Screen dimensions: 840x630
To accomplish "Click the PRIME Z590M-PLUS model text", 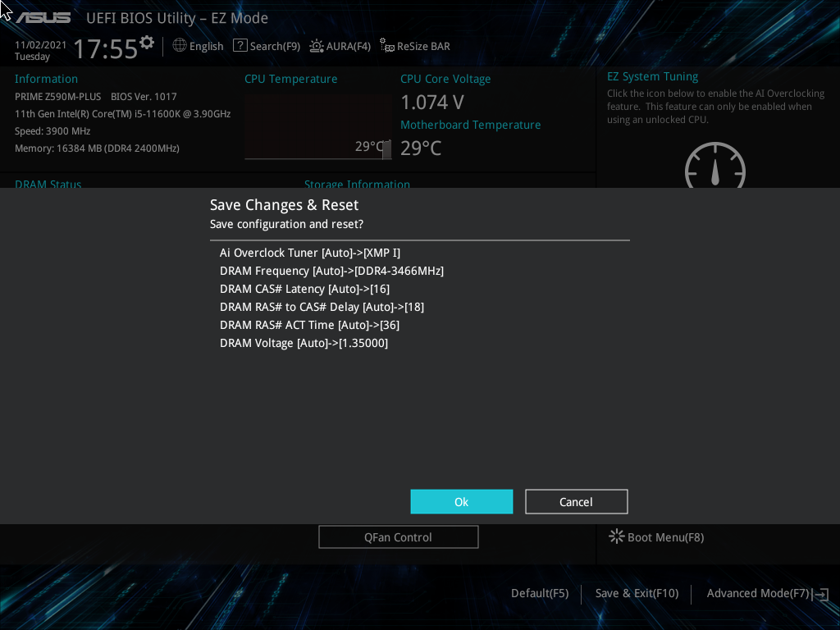I will pos(58,97).
